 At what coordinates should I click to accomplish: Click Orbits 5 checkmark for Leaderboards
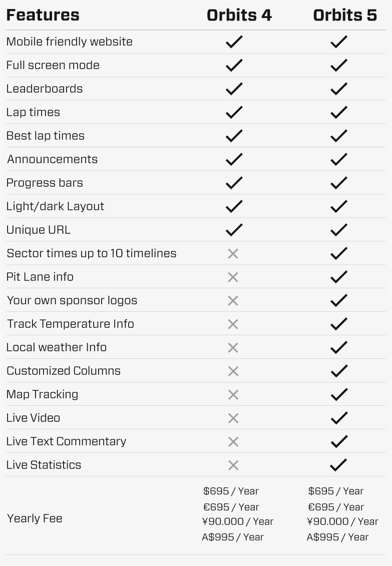[339, 89]
